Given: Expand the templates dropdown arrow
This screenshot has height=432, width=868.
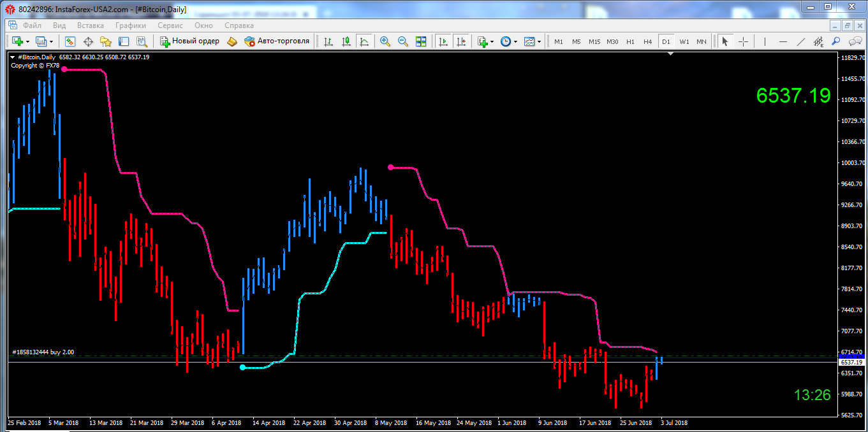Looking at the screenshot, I should (540, 41).
